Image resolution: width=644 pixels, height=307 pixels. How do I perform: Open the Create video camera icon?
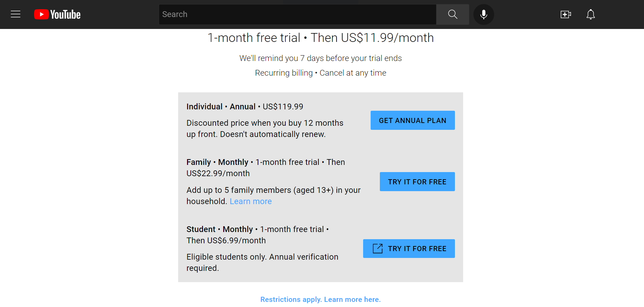pos(566,14)
